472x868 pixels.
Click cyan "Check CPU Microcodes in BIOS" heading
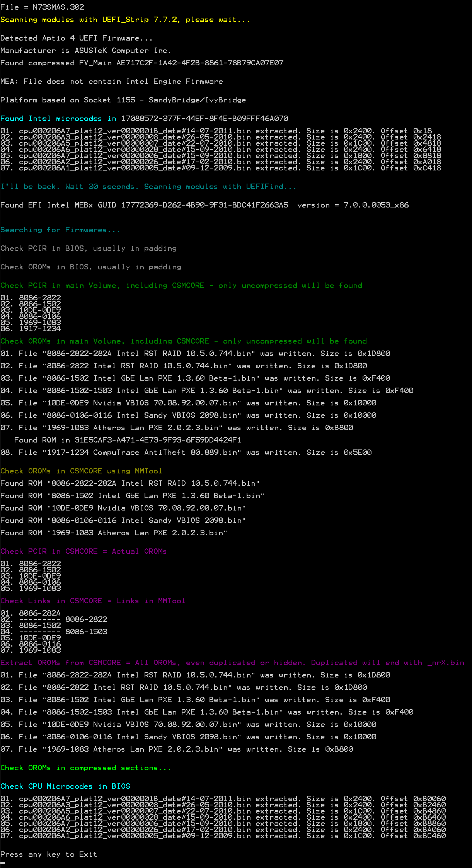(x=65, y=786)
